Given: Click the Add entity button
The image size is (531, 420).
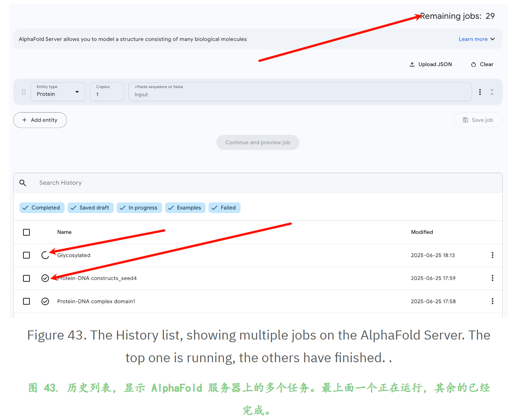Looking at the screenshot, I should click(x=40, y=120).
